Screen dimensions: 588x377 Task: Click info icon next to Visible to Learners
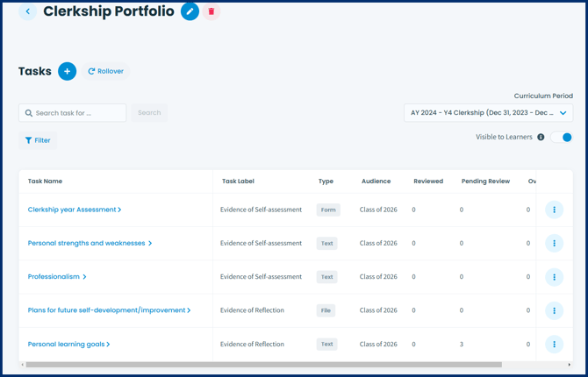(541, 137)
